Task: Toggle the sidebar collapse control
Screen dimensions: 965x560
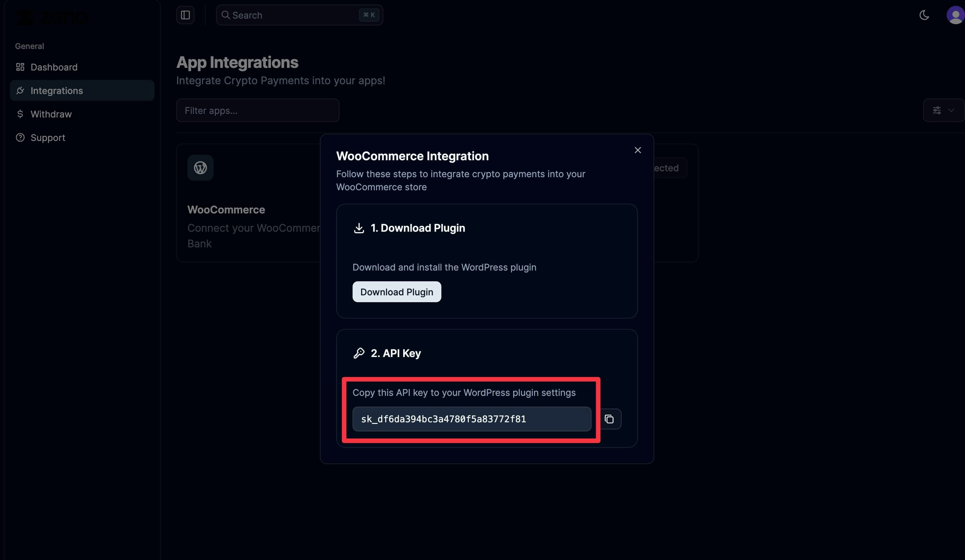Action: tap(185, 15)
